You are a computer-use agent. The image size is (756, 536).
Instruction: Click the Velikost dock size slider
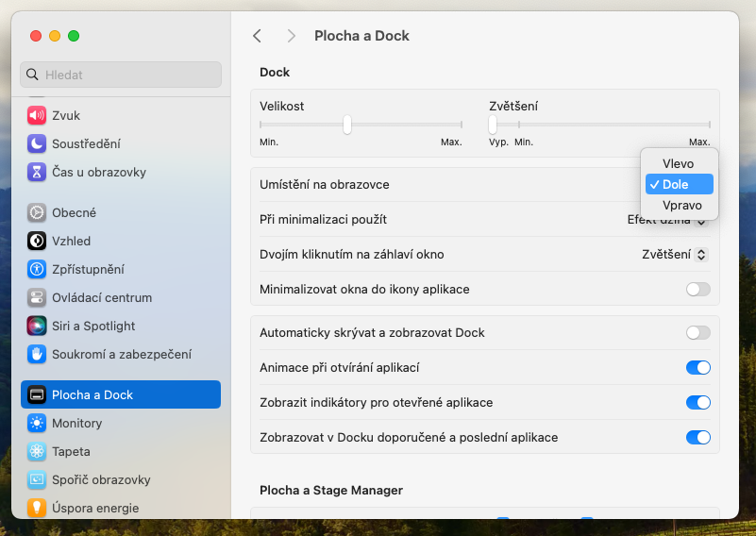[x=347, y=125]
